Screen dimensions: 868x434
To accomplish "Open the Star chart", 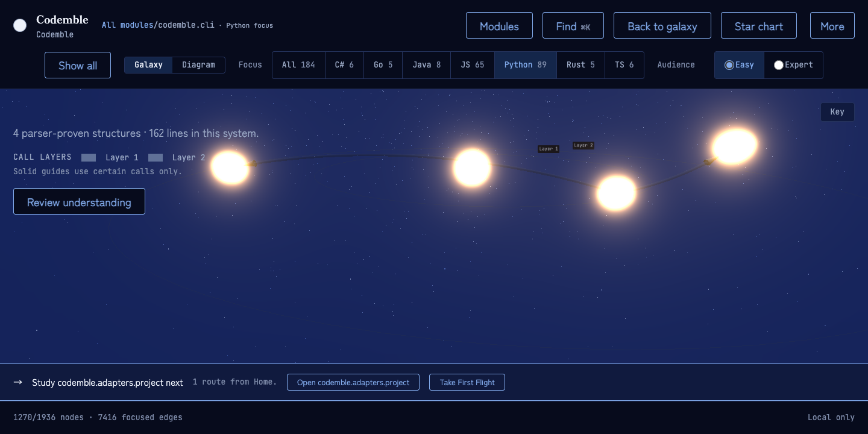I will (759, 26).
